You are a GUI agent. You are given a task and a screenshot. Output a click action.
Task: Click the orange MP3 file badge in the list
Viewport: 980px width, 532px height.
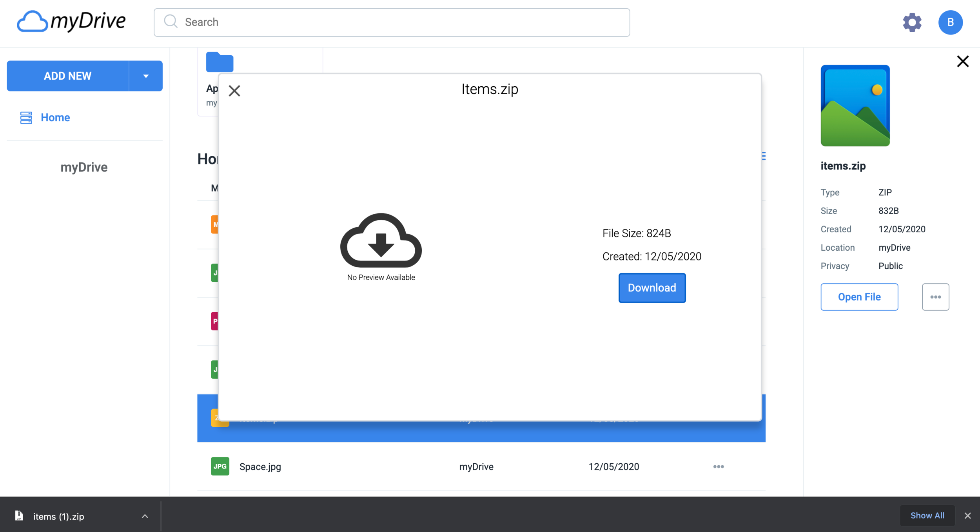pos(215,225)
